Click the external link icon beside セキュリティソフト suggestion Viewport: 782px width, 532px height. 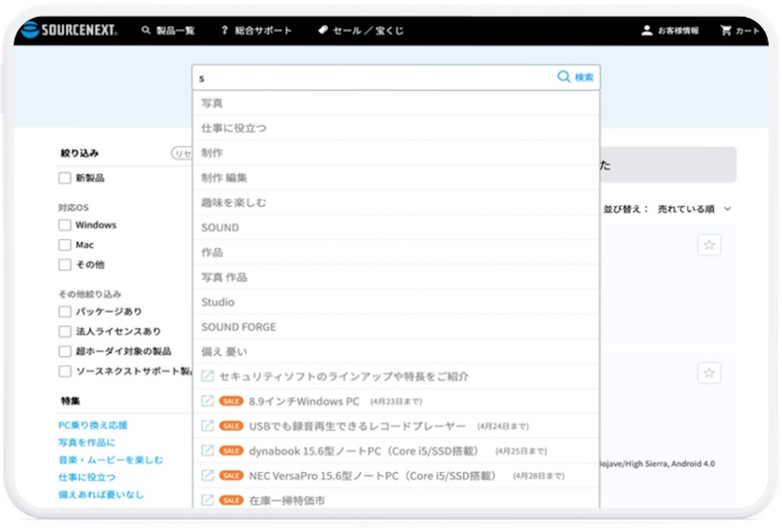(209, 376)
